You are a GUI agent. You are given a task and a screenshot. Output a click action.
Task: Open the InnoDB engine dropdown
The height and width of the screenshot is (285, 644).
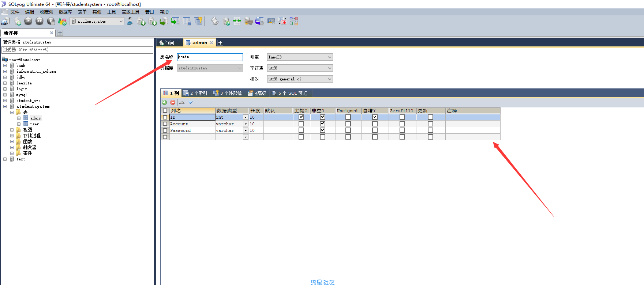(329, 57)
